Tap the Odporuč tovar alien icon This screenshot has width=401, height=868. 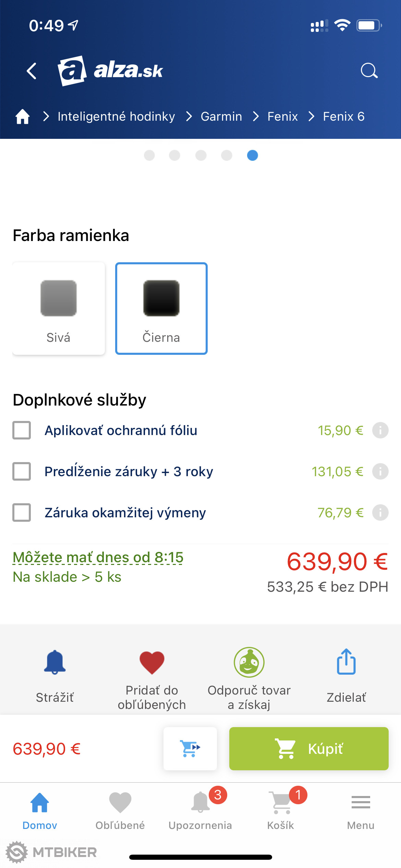point(249,662)
